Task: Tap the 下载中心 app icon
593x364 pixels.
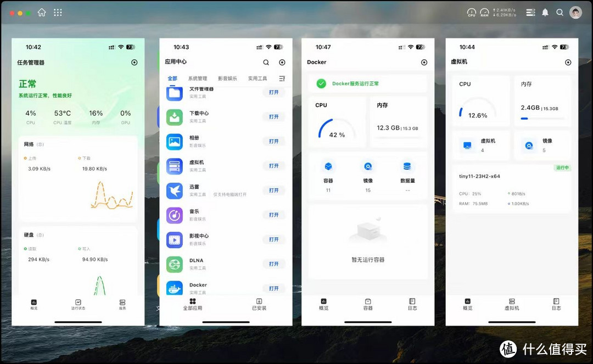Action: 175,117
